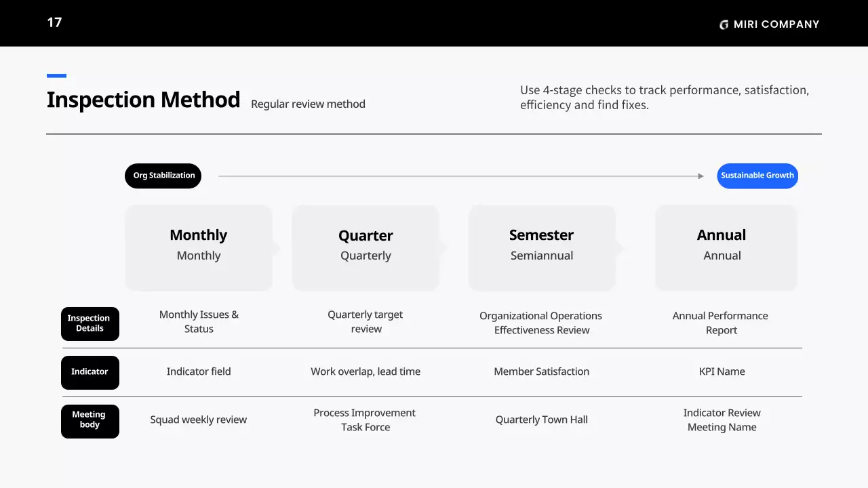
Task: Click the Inspection Method heading
Action: 143,100
